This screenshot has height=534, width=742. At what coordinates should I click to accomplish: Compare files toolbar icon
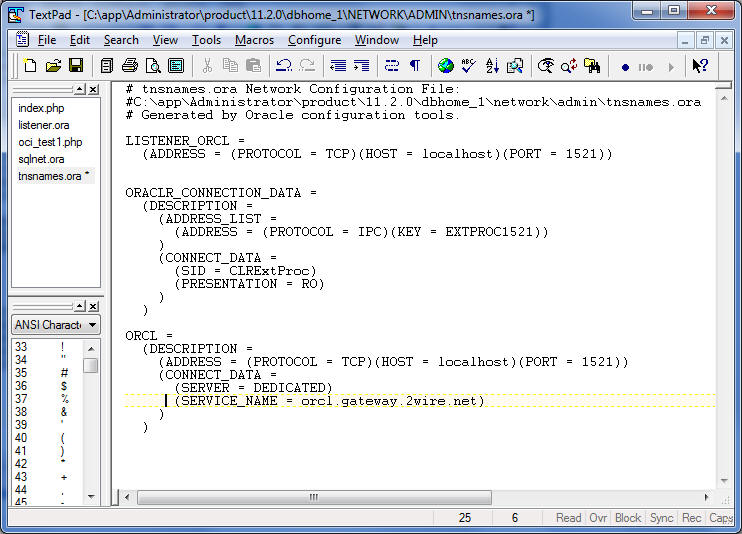pyautogui.click(x=515, y=66)
